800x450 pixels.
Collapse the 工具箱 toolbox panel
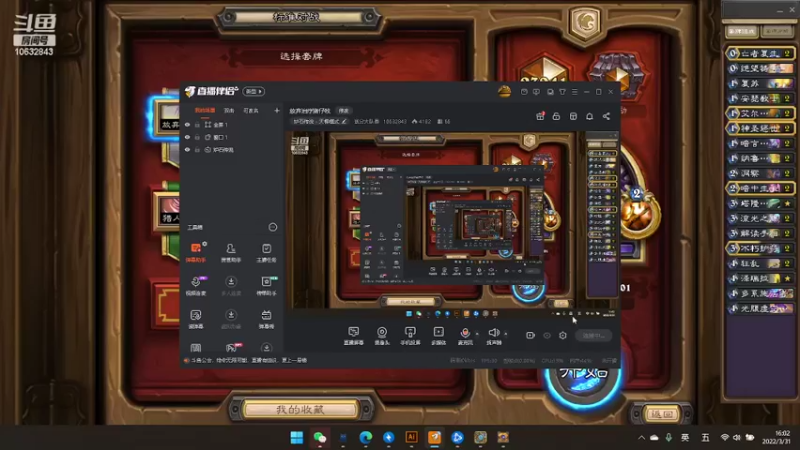tap(273, 227)
